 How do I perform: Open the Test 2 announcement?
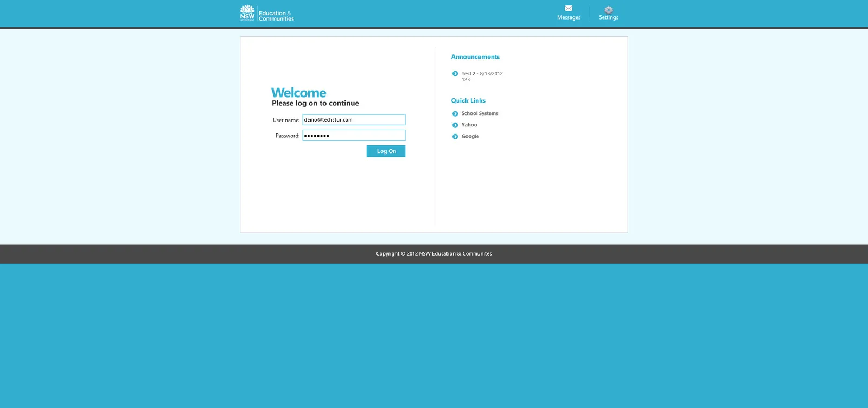tap(468, 74)
